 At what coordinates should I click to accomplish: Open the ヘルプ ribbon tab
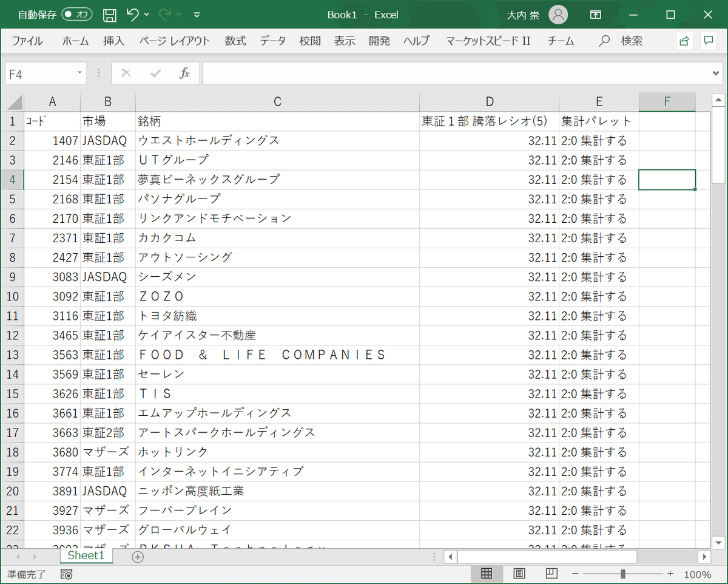coord(416,41)
